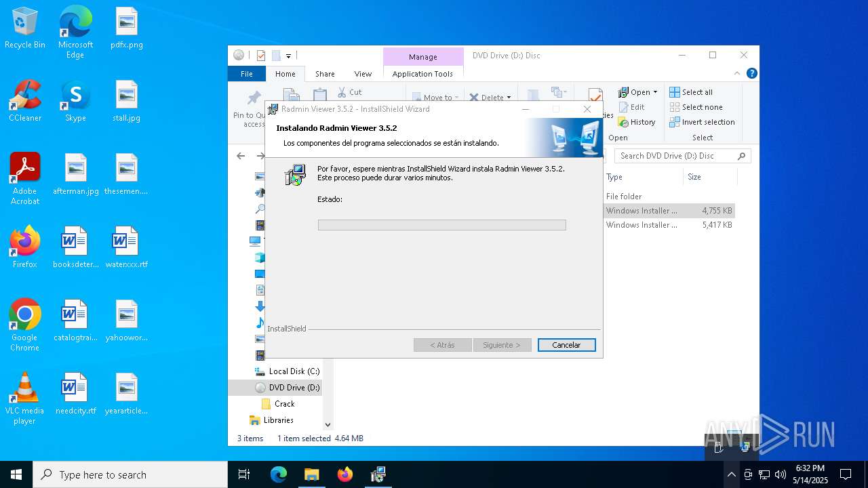The height and width of the screenshot is (488, 868).
Task: Open Recycle Bin desktop icon
Action: 25,28
